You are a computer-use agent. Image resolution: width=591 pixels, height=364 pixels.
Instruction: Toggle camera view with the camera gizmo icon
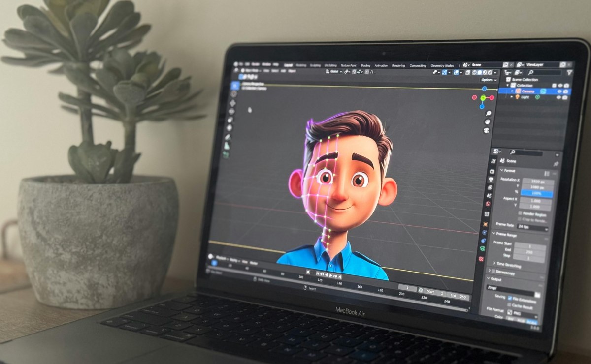tap(487, 130)
